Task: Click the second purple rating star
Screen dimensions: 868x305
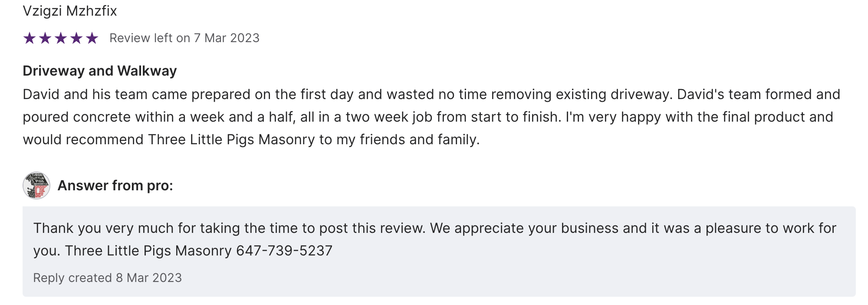Action: [x=45, y=38]
